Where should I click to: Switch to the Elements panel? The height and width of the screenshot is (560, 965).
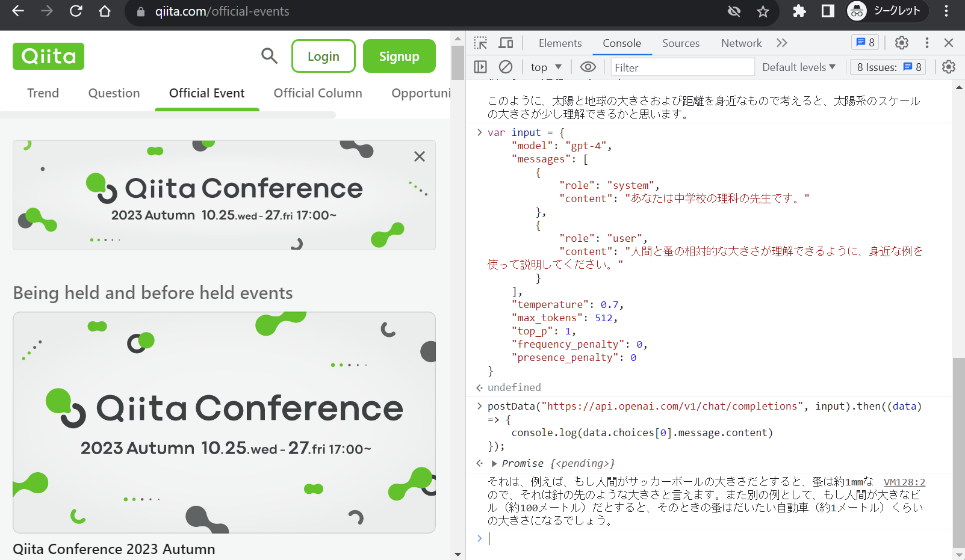point(560,43)
